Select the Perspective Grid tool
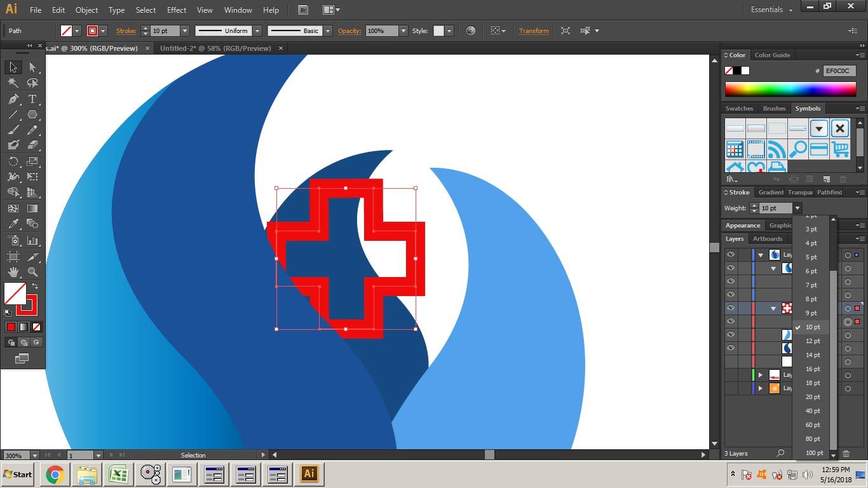 [x=32, y=192]
